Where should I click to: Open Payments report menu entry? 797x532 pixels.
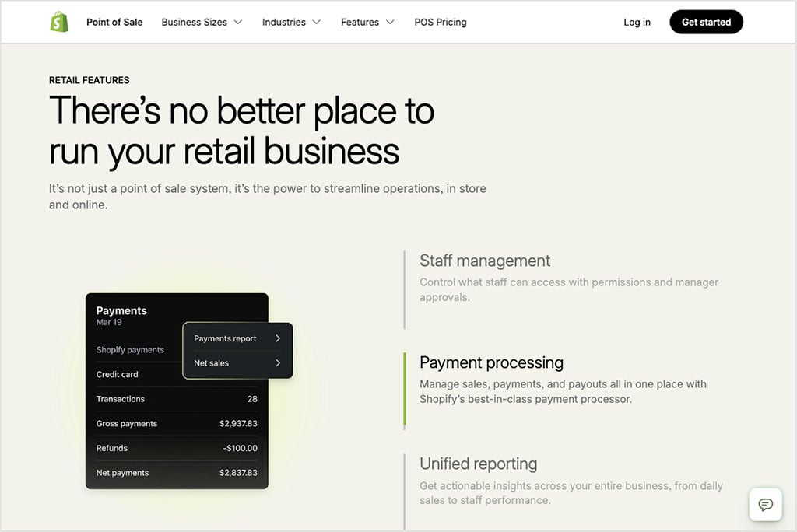237,338
